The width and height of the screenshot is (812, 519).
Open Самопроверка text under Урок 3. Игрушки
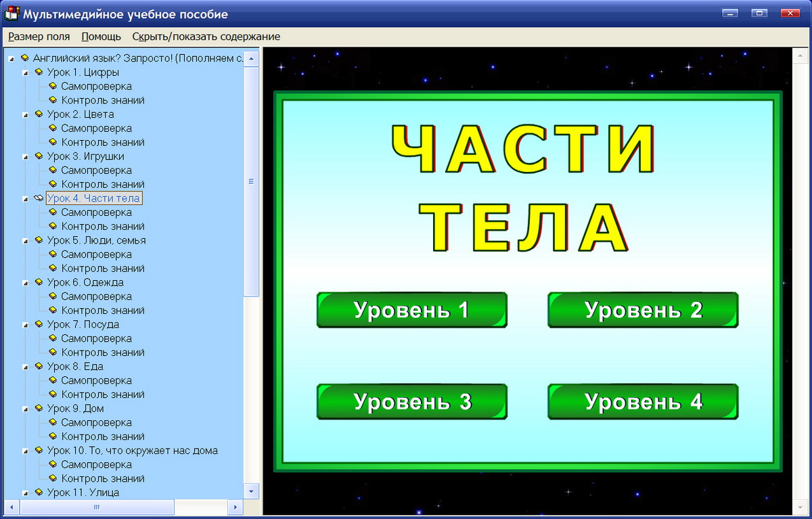96,170
